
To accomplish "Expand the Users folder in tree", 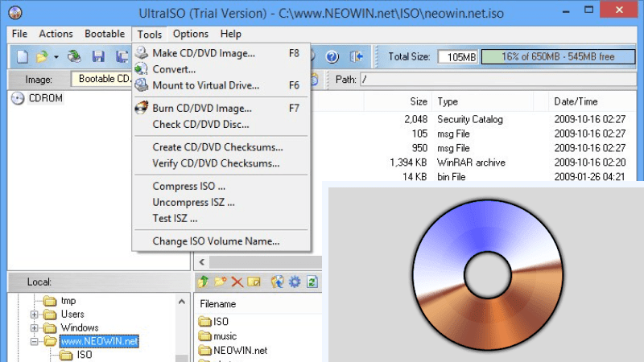I will 35,315.
